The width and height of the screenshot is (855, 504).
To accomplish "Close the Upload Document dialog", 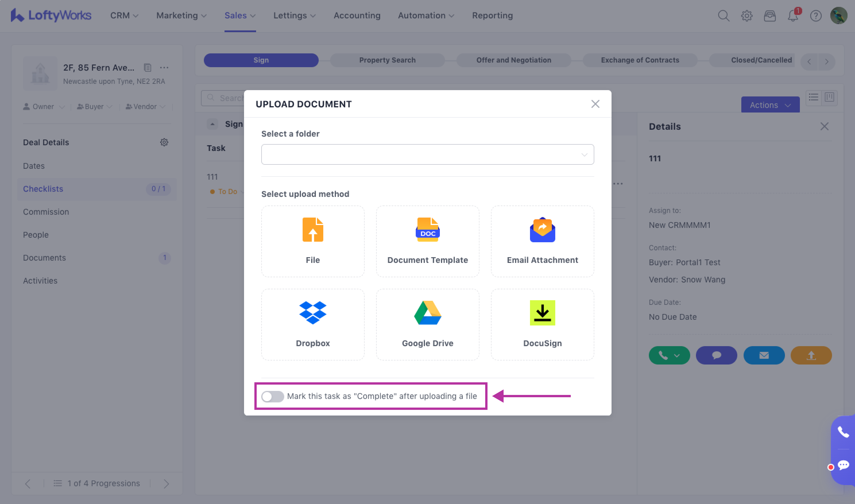I will click(x=595, y=104).
